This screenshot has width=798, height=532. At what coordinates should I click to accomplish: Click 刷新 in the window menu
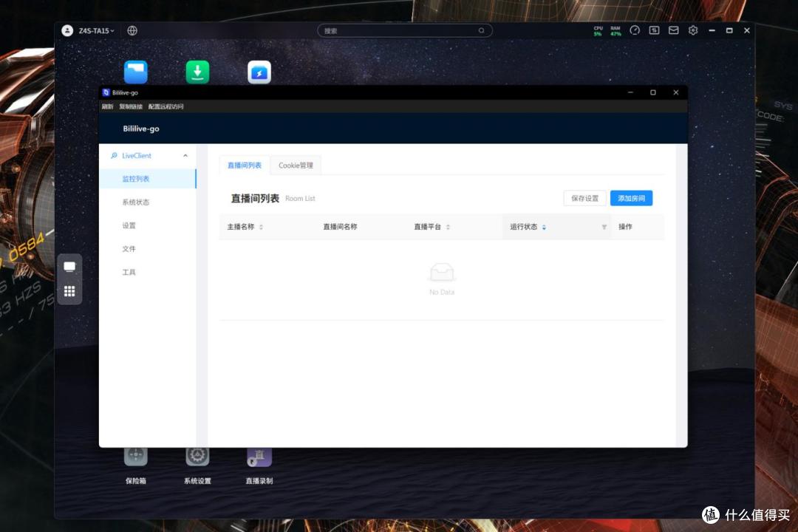(x=107, y=106)
